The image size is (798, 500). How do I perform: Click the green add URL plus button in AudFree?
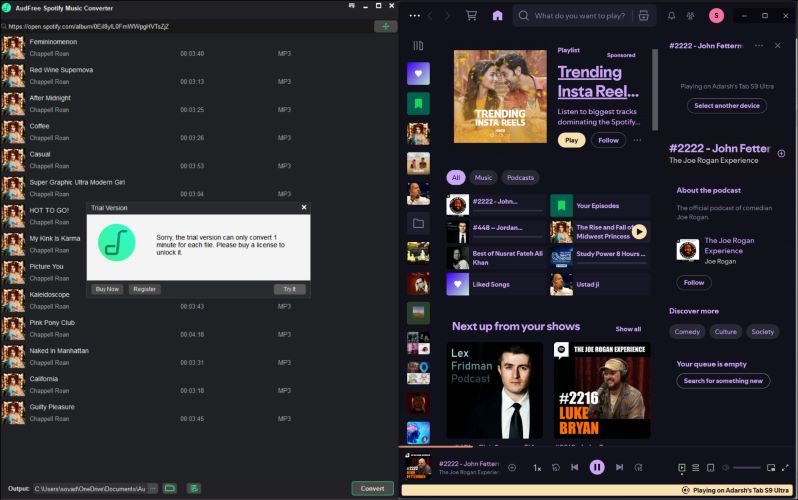pos(385,26)
